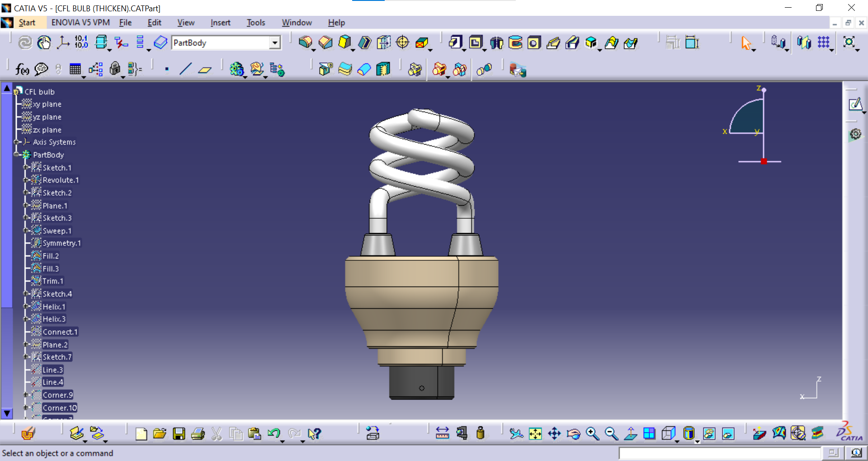Expand the Corner.9 tree node

[x=26, y=395]
